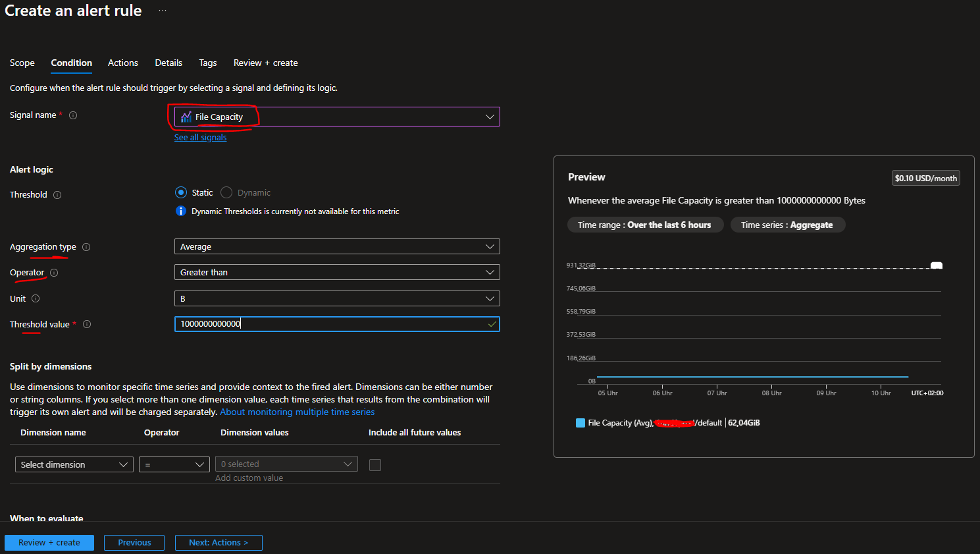Open the dimension operator equals dropdown
980x554 pixels.
pos(174,464)
